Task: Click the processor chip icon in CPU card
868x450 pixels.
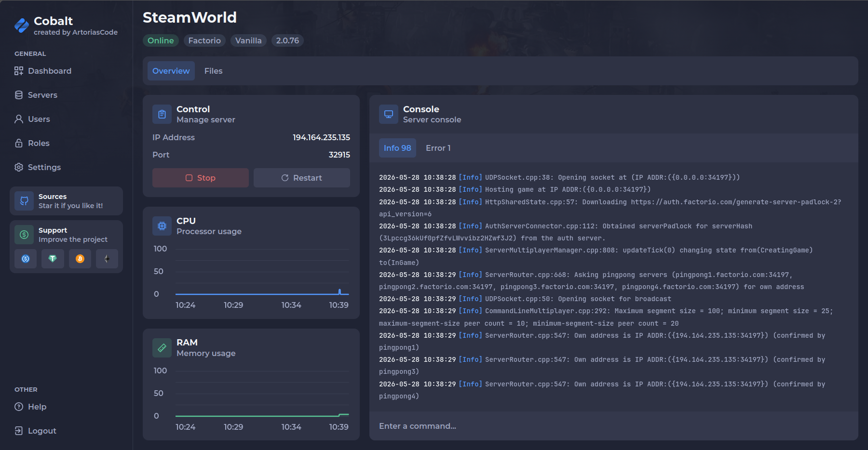Action: pos(162,226)
